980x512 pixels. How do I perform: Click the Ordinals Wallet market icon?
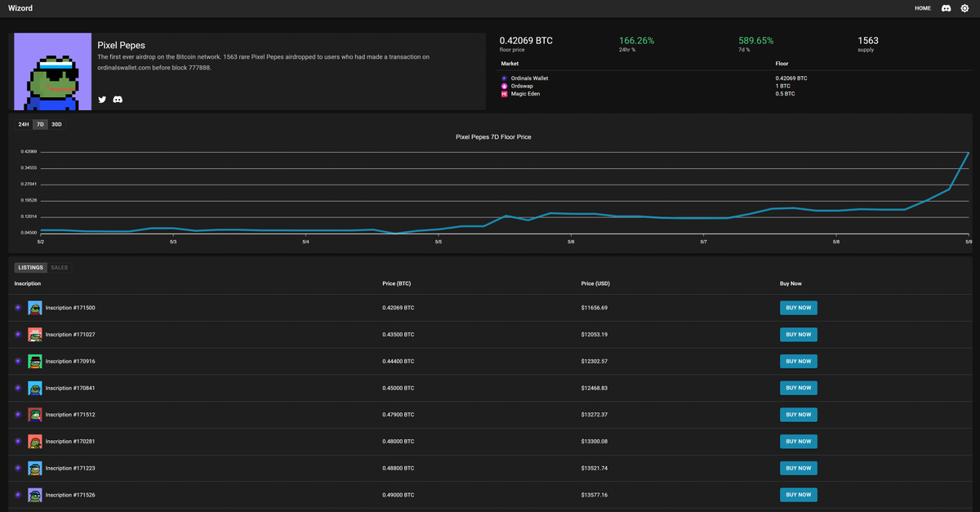pyautogui.click(x=504, y=78)
